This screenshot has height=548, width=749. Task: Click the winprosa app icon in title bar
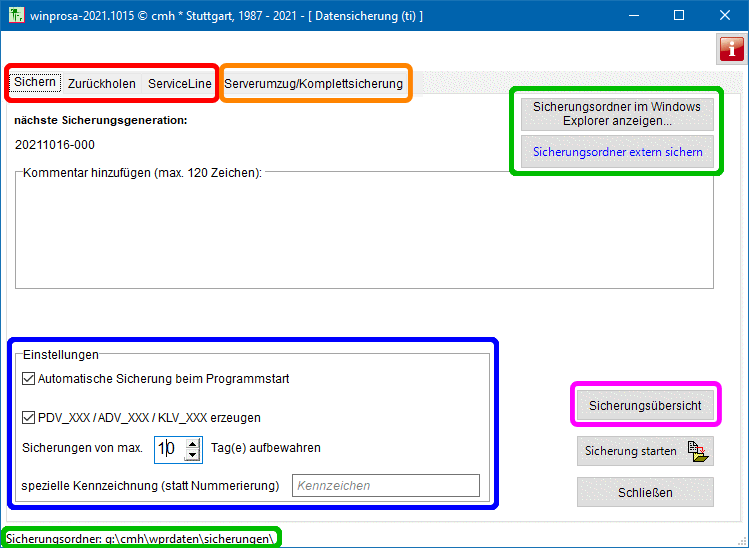coord(14,15)
